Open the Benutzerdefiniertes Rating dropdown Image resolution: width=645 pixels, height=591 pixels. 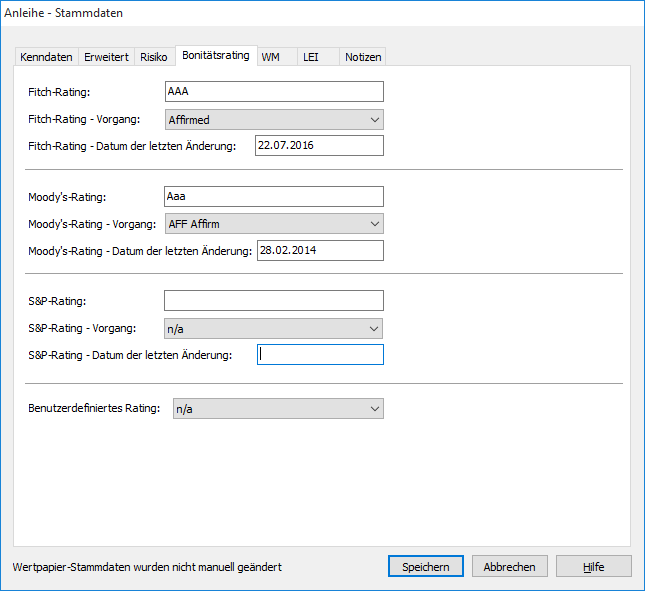pyautogui.click(x=278, y=408)
